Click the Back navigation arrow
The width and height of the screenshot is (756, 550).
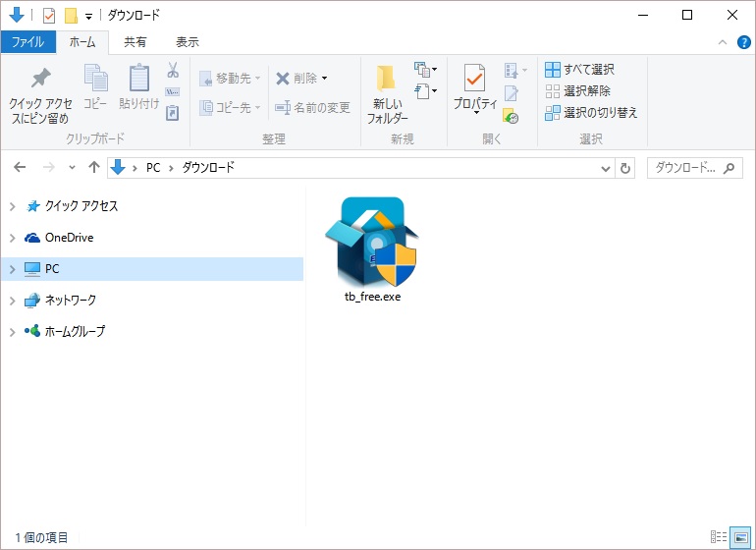(20, 167)
